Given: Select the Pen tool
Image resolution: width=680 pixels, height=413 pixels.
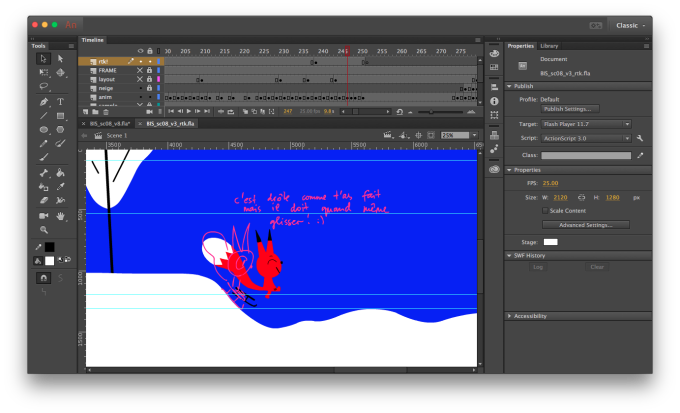Looking at the screenshot, I should point(43,101).
